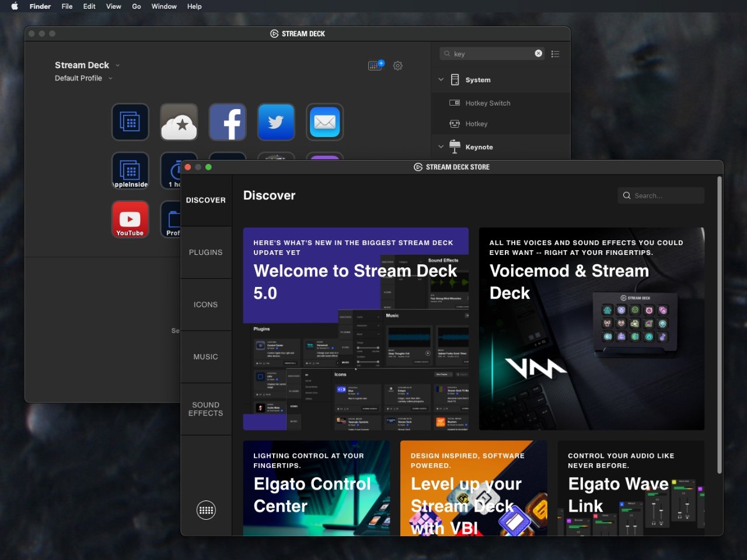Select the YouTube key
Screen dimensions: 747x560
click(130, 219)
